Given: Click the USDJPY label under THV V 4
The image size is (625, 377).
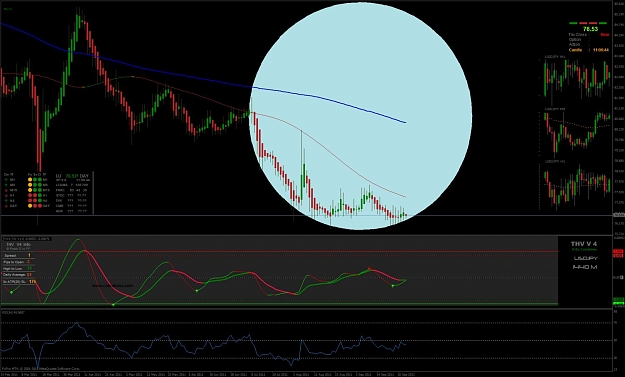Looking at the screenshot, I should click(586, 258).
